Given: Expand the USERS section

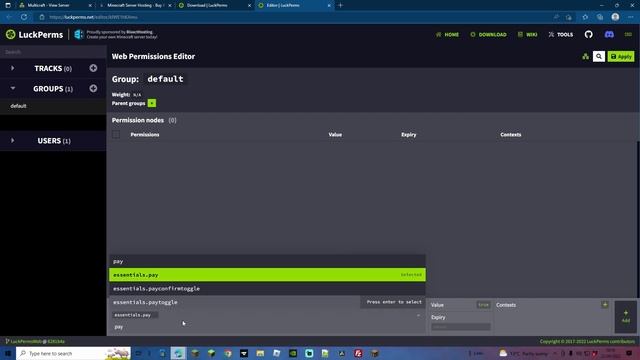Looking at the screenshot, I should [13, 140].
